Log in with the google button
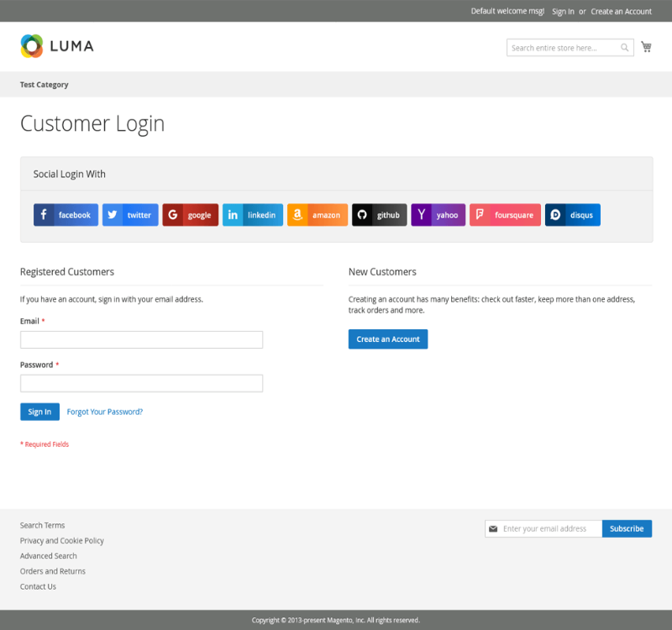Image resolution: width=672 pixels, height=630 pixels. [191, 215]
